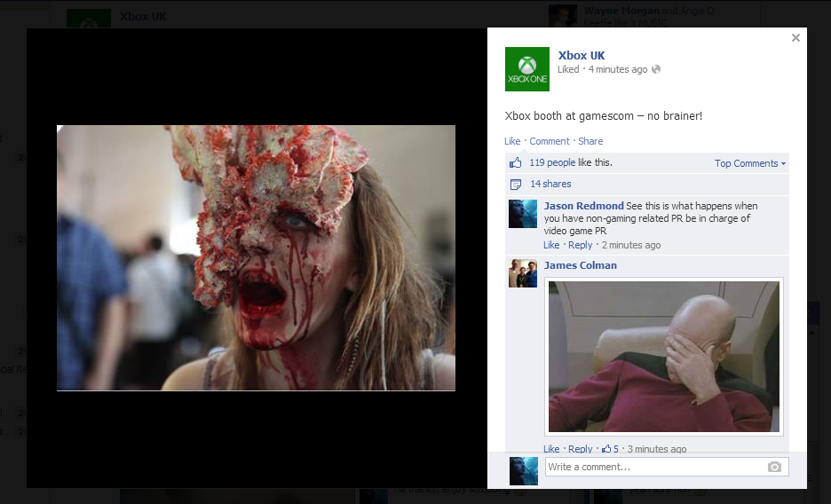Open James Colman's profile picture
The height and width of the screenshot is (504, 831).
522,273
